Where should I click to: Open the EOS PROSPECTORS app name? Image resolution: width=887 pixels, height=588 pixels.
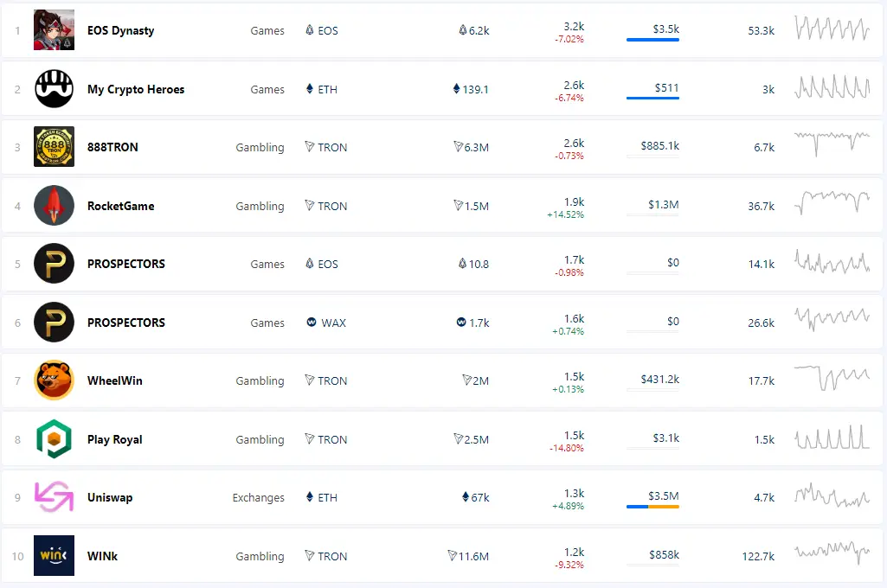click(126, 264)
